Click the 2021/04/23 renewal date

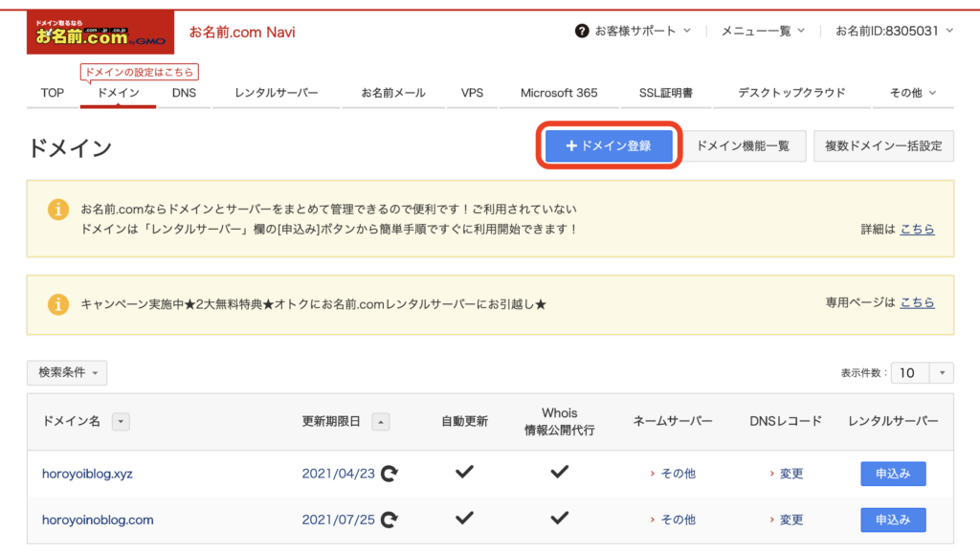click(x=338, y=474)
